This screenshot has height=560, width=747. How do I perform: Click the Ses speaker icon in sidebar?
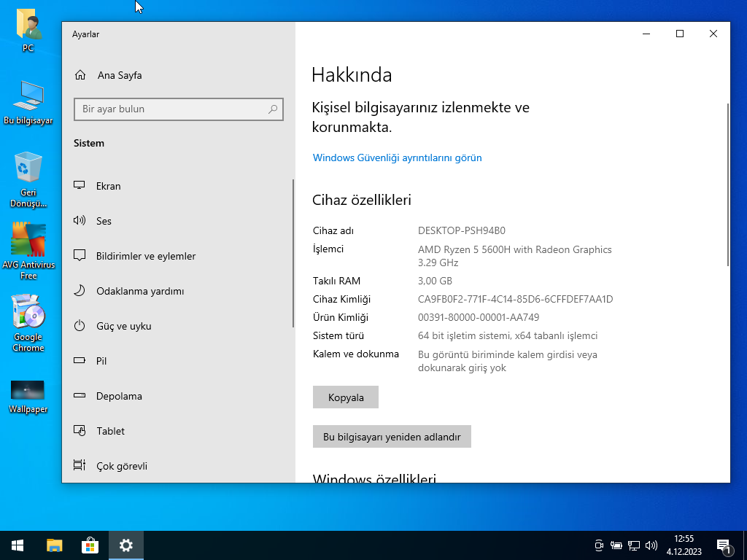point(79,220)
